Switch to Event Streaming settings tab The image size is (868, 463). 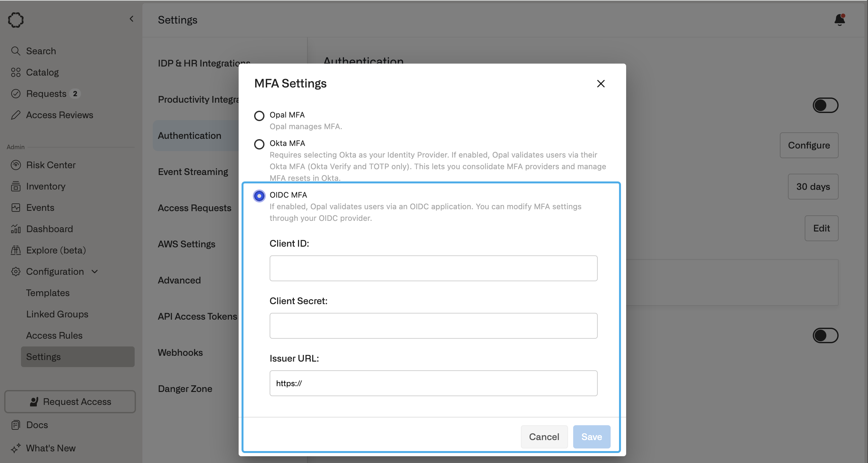tap(193, 172)
